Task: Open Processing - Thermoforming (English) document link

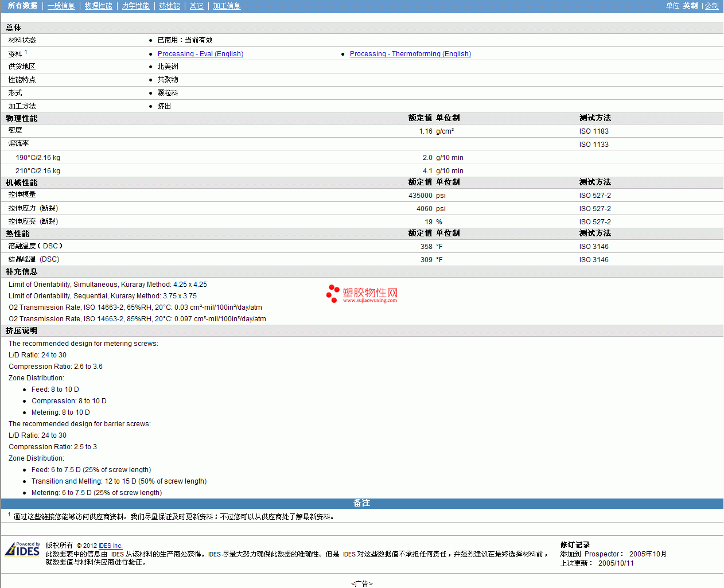Action: (410, 54)
